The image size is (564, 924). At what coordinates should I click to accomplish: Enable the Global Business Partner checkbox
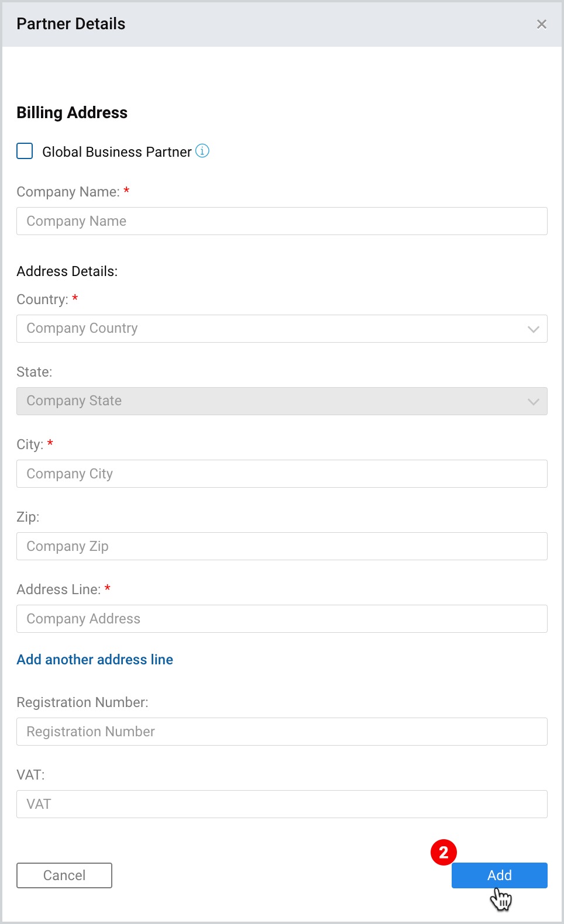coord(25,151)
